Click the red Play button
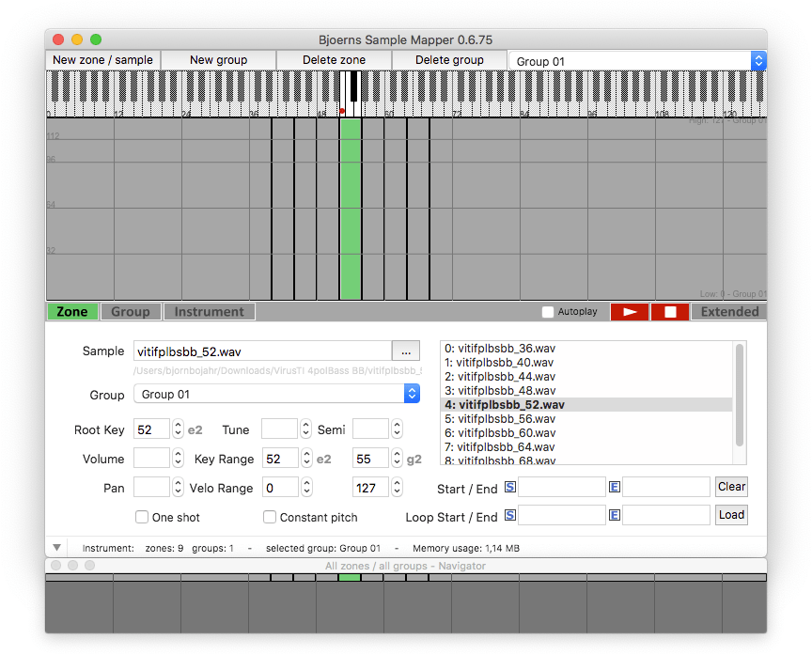This screenshot has height=655, width=812. pos(629,312)
